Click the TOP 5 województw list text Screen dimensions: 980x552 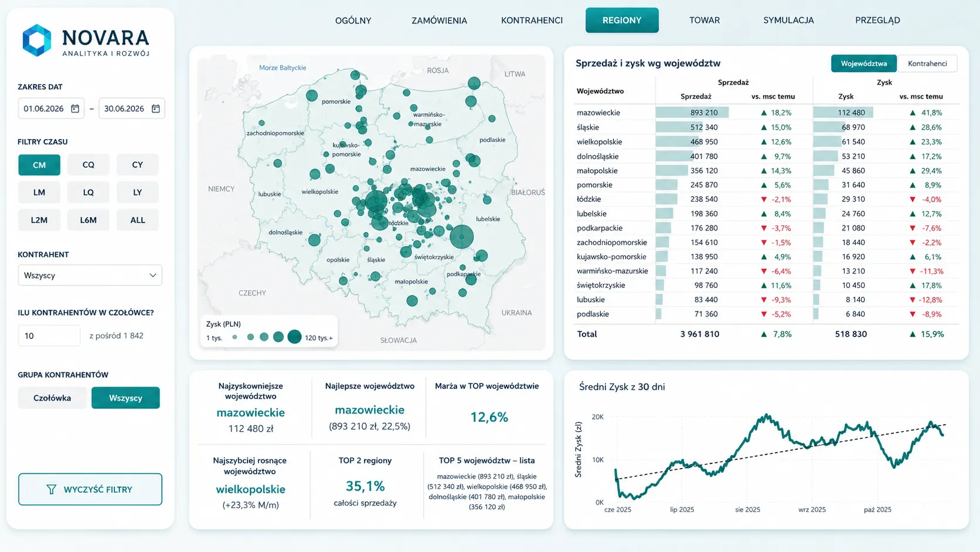click(x=487, y=492)
